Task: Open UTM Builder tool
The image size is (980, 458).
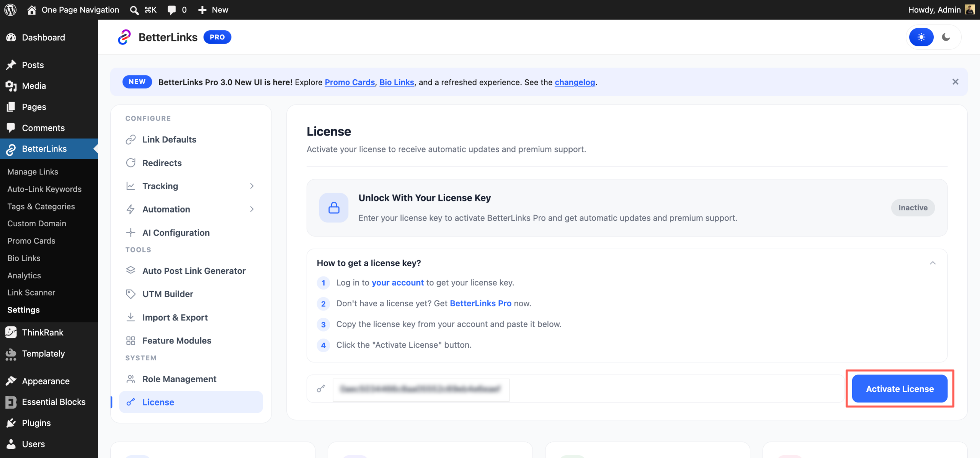Action: (x=191, y=294)
